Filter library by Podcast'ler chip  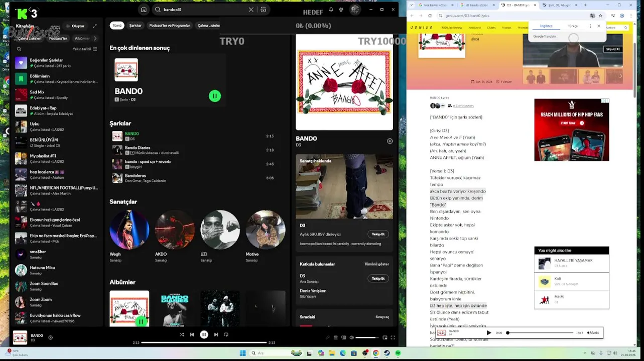pyautogui.click(x=58, y=38)
